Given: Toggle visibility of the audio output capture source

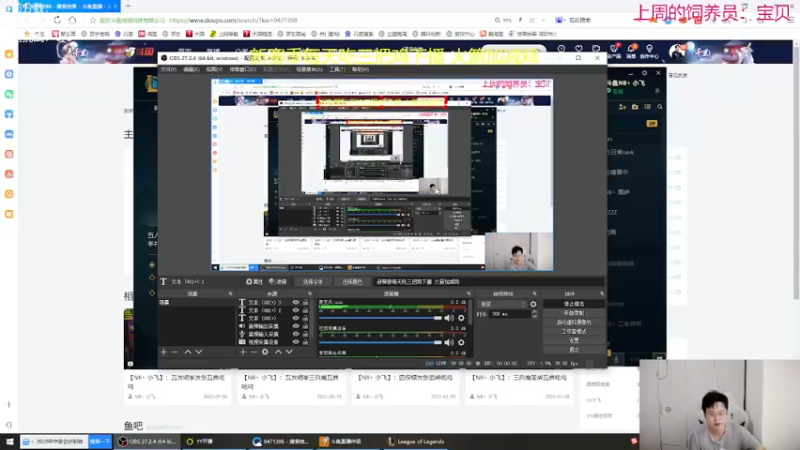Looking at the screenshot, I should [x=295, y=326].
